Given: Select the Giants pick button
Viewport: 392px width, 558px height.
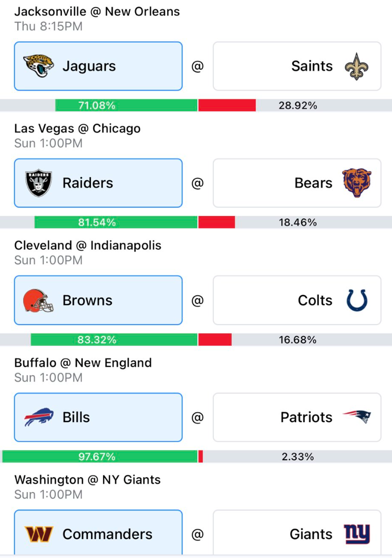Looking at the screenshot, I should (297, 533).
